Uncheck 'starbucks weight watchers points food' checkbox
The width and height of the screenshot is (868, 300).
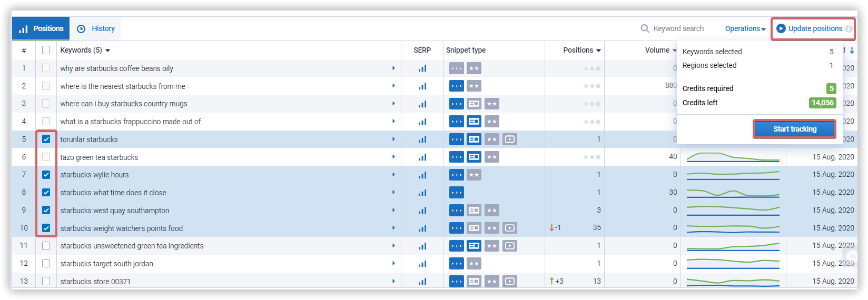[x=46, y=228]
